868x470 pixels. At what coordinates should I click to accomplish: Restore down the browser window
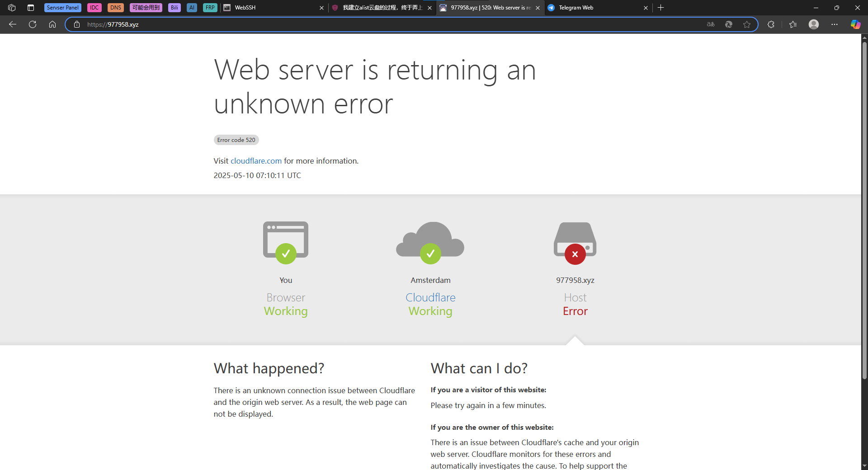coord(837,8)
